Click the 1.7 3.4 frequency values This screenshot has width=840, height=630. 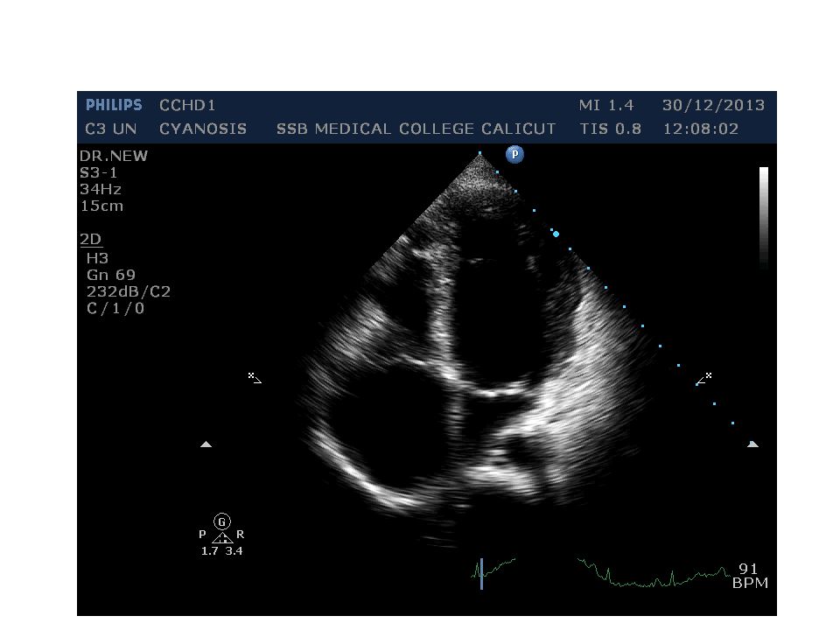[221, 550]
